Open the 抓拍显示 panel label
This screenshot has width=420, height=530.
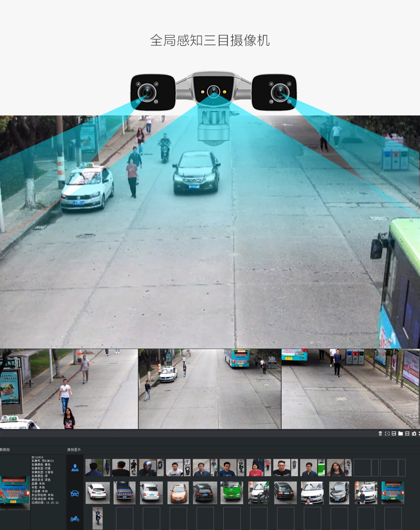tap(74, 450)
